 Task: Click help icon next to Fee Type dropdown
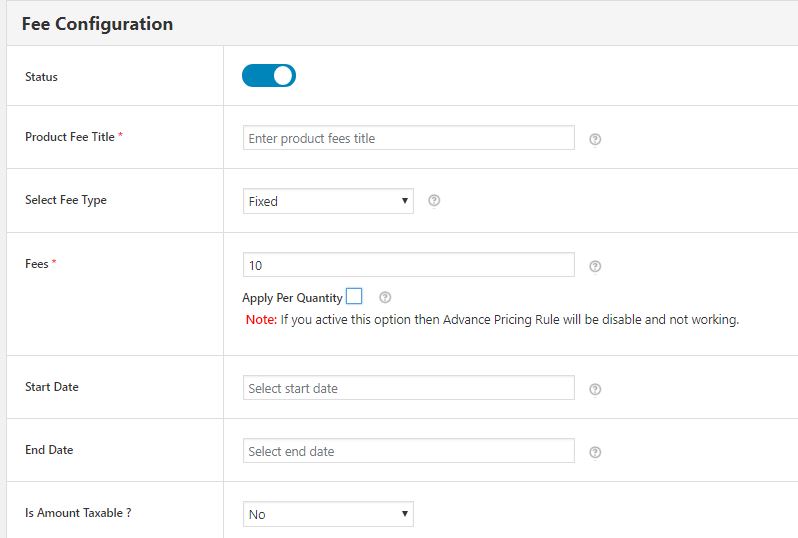click(434, 201)
